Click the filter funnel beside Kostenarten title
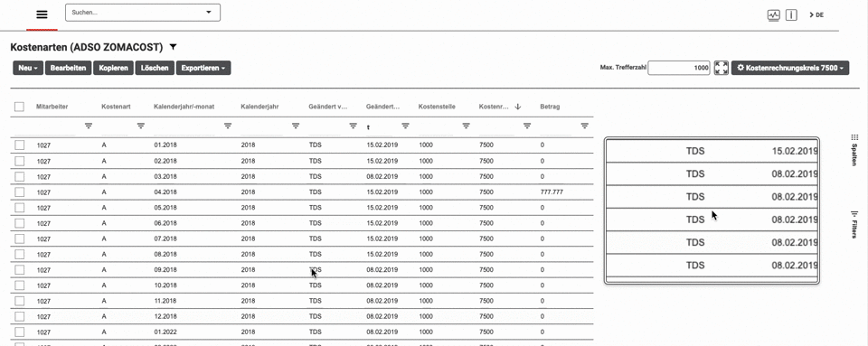The image size is (868, 346). point(173,48)
